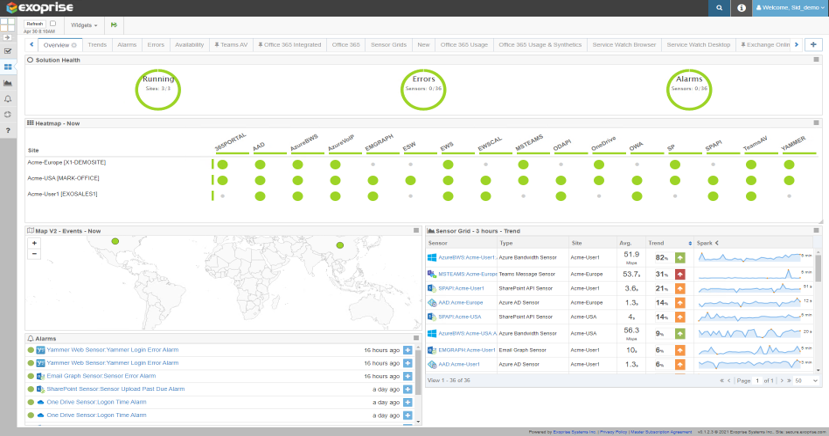Expand sidebar with arrow icon
This screenshot has height=436, width=829.
tap(7, 38)
